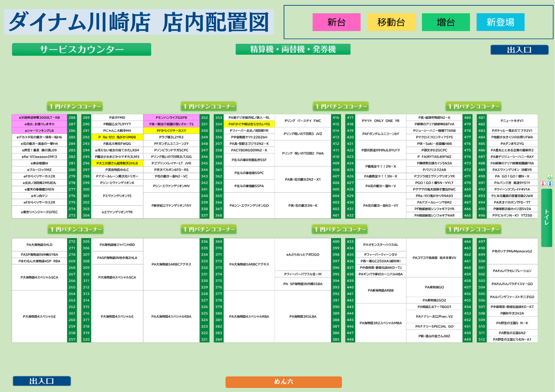Click the Pリング バースデイ FWC cell
This screenshot has height=392, width=555.
[x=303, y=121]
